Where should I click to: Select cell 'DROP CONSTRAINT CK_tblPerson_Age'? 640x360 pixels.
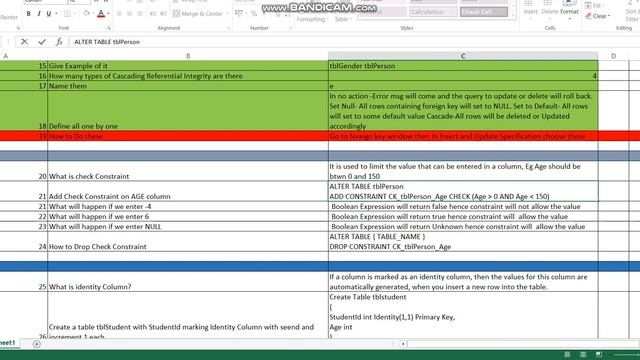(463, 241)
